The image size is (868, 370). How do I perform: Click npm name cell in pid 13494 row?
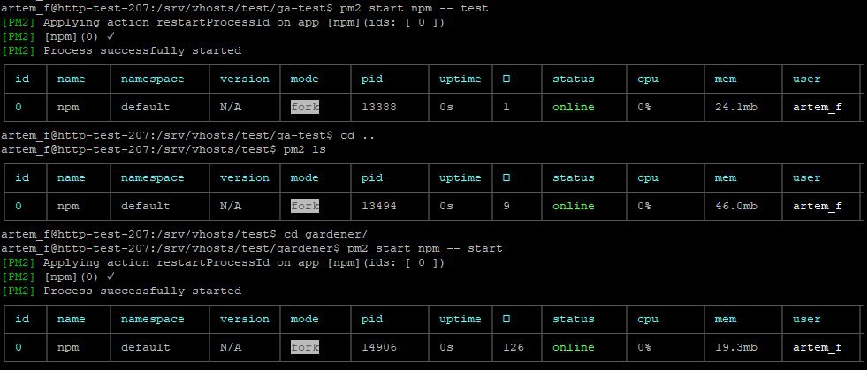tap(67, 207)
